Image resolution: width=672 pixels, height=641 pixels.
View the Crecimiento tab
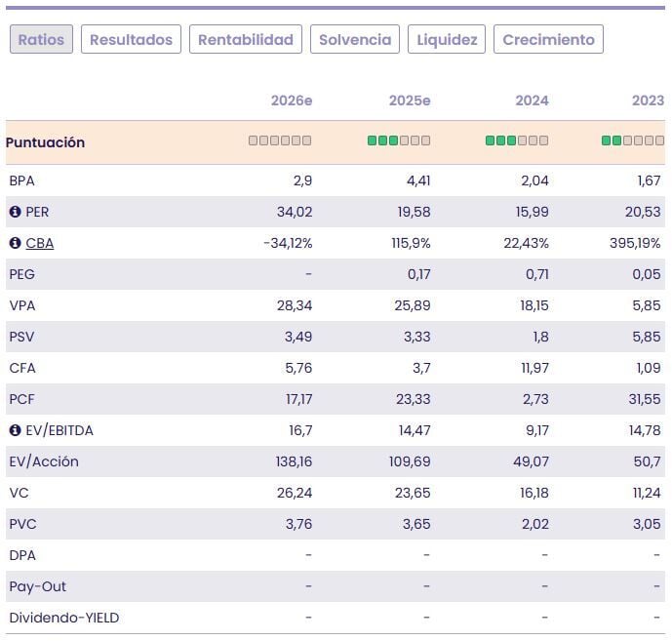pyautogui.click(x=548, y=40)
